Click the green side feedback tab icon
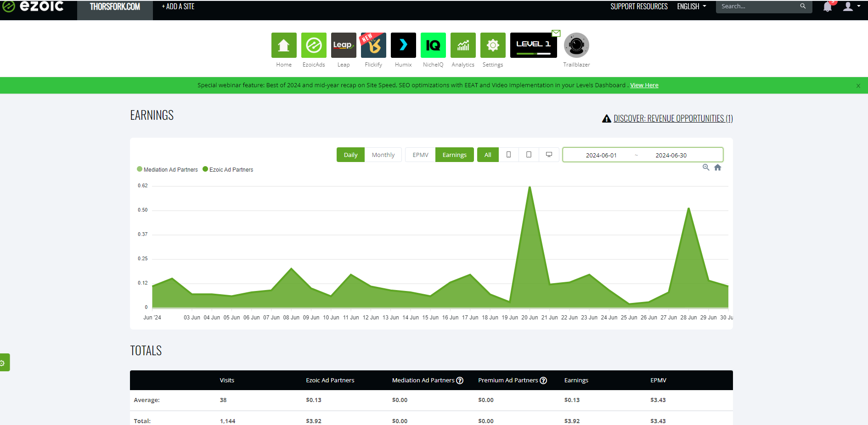 (4, 363)
